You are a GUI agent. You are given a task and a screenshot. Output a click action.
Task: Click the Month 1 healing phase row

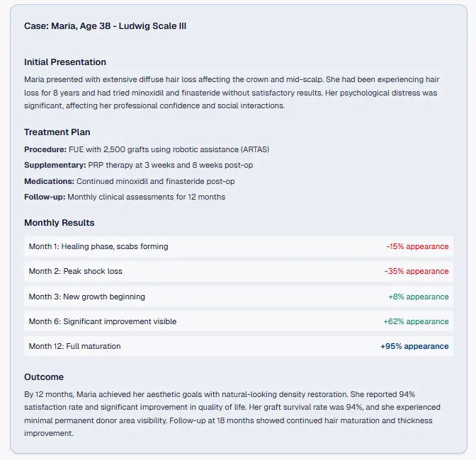[x=98, y=246]
